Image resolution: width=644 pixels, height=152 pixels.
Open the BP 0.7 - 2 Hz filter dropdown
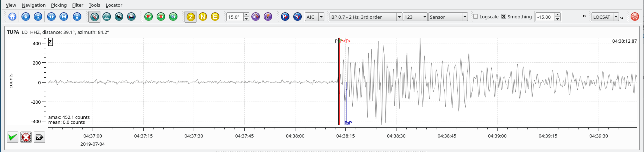tap(366, 17)
